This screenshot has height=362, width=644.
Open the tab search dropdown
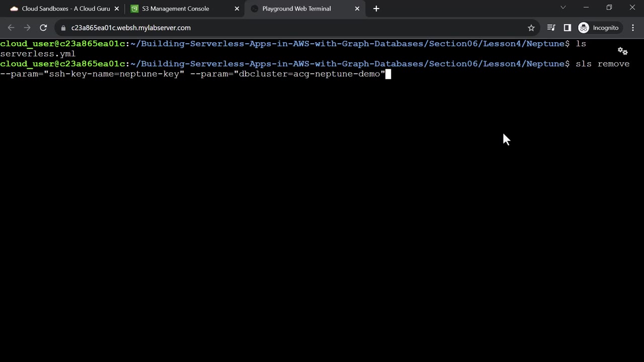click(x=563, y=8)
